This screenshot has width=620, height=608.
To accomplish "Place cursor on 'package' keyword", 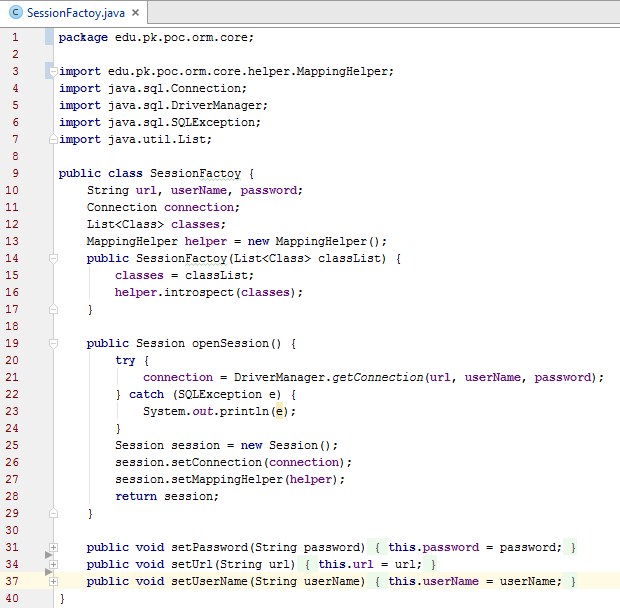I will 83,38.
